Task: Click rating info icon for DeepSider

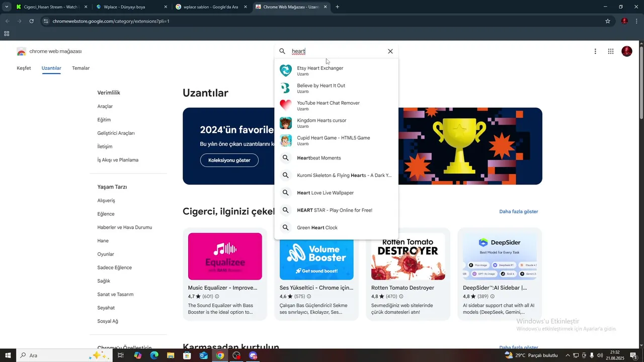Action: [493, 297]
